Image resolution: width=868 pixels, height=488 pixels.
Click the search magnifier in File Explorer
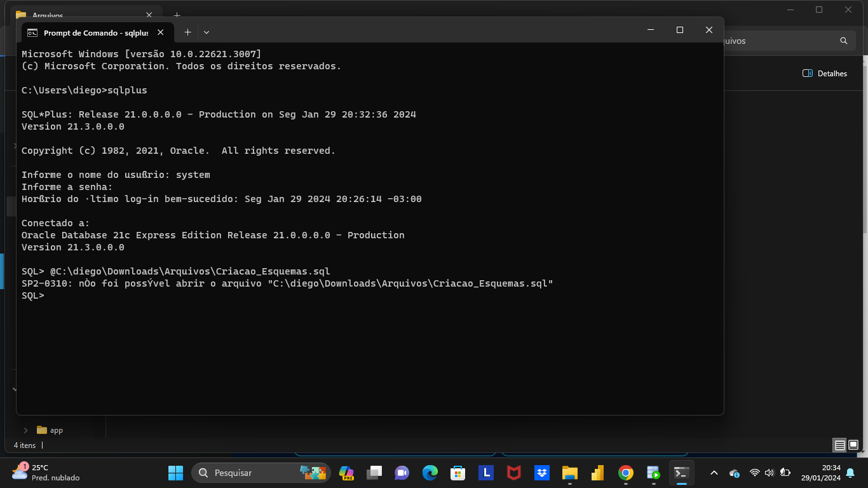(844, 41)
